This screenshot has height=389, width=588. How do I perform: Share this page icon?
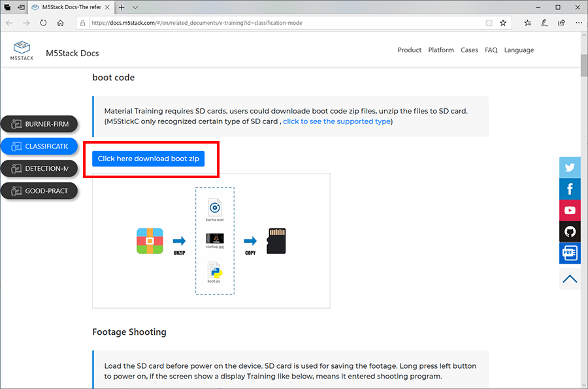(x=561, y=23)
